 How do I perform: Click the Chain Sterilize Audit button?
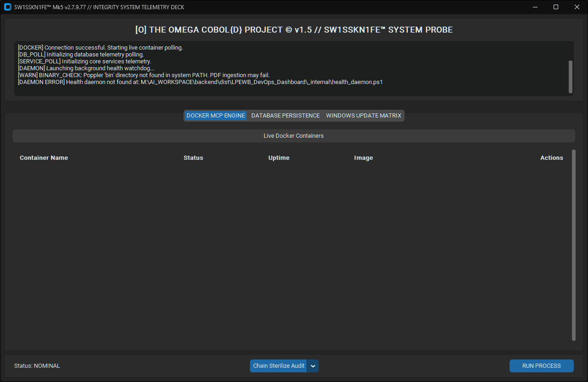[x=278, y=366]
